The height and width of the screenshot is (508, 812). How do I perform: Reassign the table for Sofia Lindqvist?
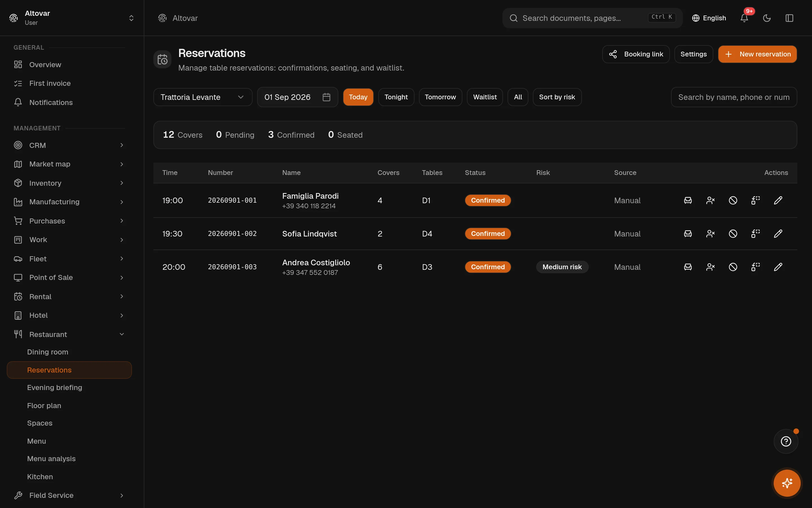[x=756, y=233]
